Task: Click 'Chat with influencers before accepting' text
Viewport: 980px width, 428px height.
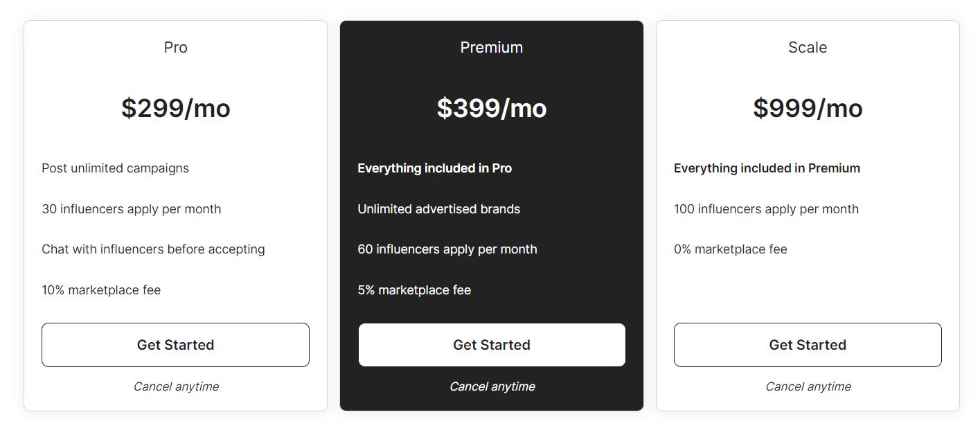Action: (153, 249)
